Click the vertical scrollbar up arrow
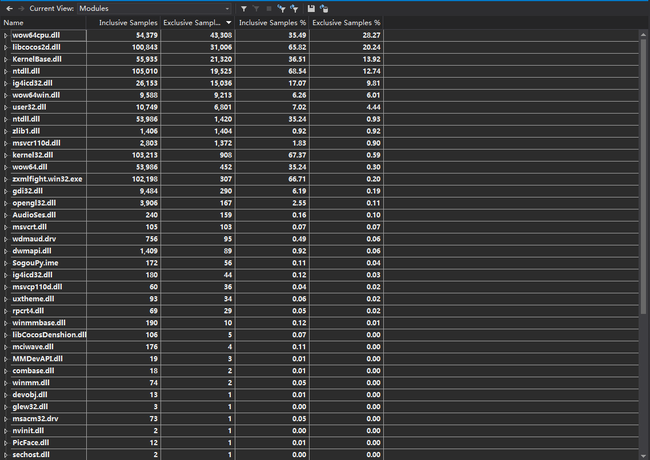Viewport: 650px width, 460px height. click(643, 35)
